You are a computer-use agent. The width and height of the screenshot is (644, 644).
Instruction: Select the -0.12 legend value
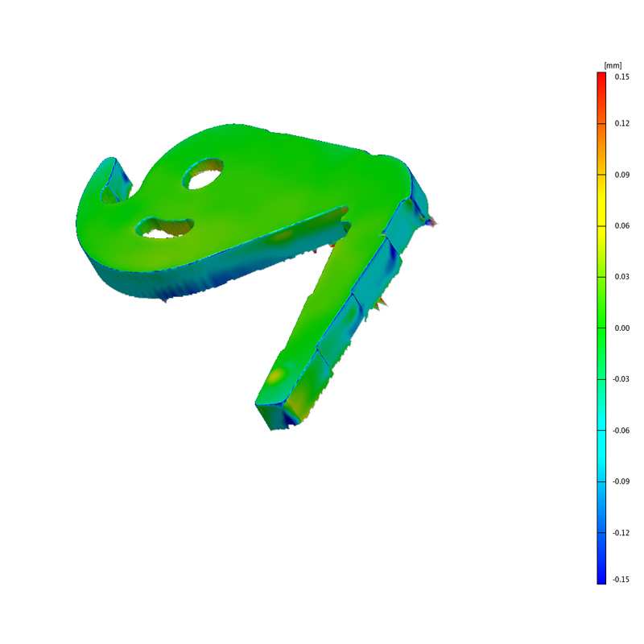[x=621, y=533]
